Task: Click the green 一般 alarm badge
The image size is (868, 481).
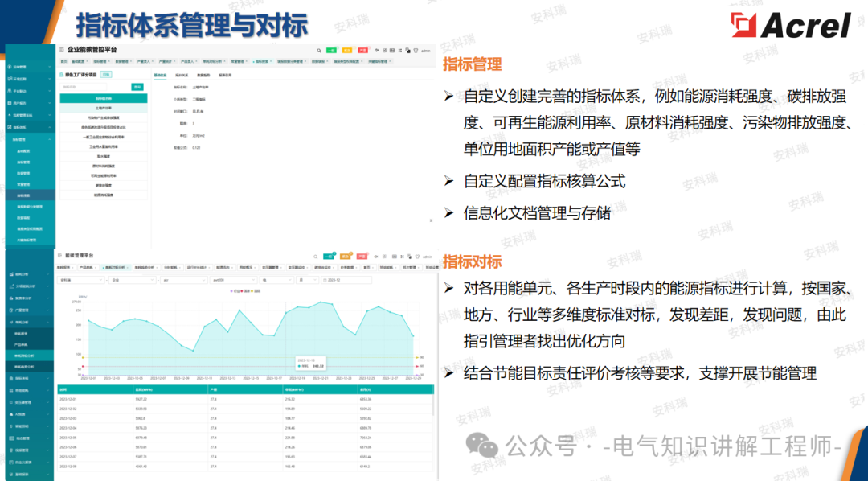Action: [331, 50]
